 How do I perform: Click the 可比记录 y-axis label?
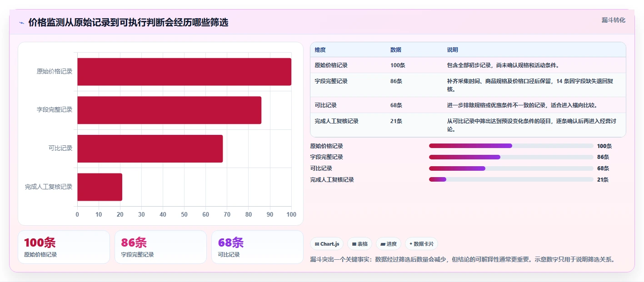coord(60,148)
